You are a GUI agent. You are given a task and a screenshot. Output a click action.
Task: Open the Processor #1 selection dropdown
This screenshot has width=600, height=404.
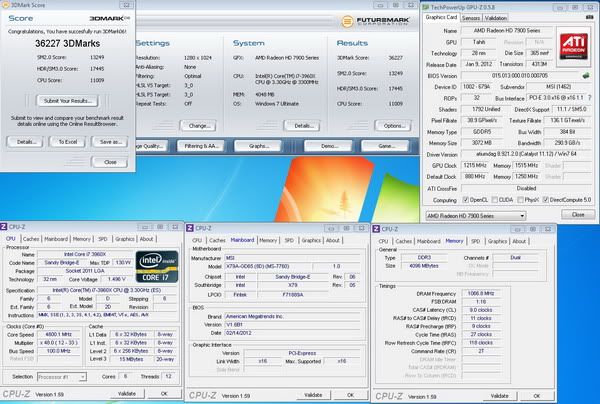click(62, 377)
